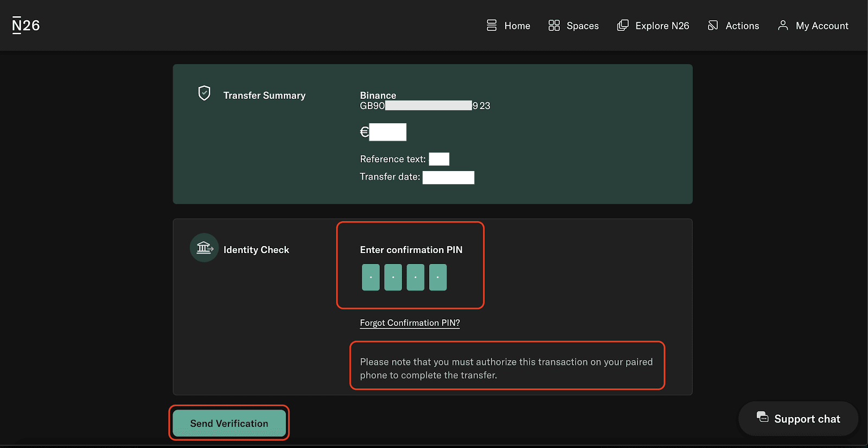Select the fourth confirmation PIN digit box
The height and width of the screenshot is (448, 868).
click(x=438, y=277)
